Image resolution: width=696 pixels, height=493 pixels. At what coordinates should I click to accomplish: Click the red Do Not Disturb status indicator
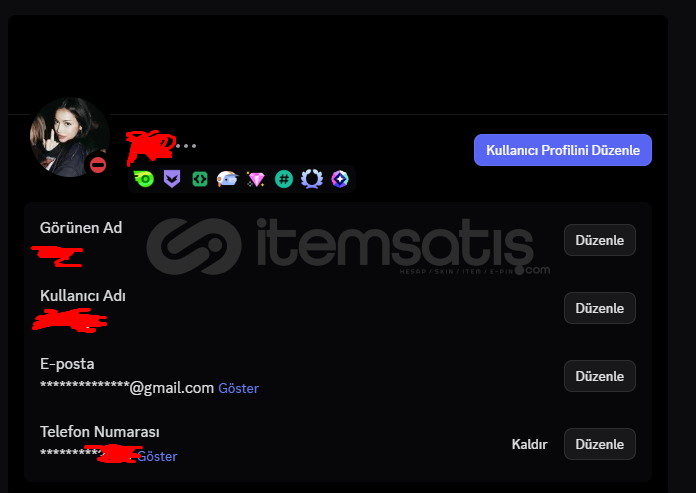click(98, 166)
